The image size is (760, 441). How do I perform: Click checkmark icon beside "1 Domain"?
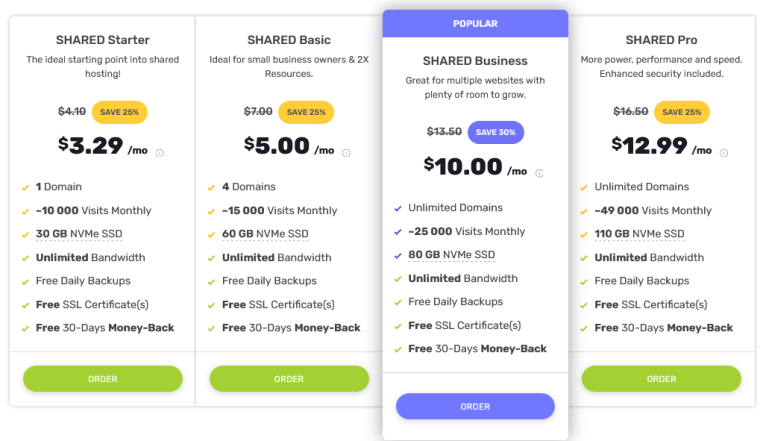[24, 187]
